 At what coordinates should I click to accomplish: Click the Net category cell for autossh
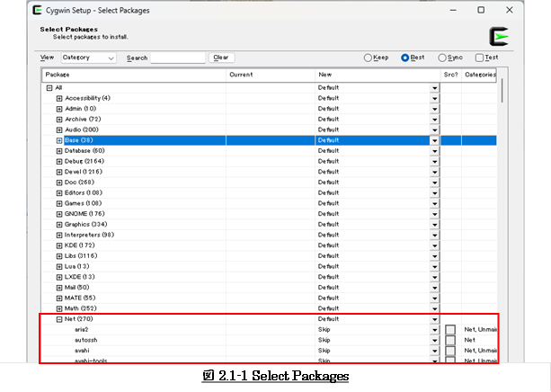coord(470,340)
